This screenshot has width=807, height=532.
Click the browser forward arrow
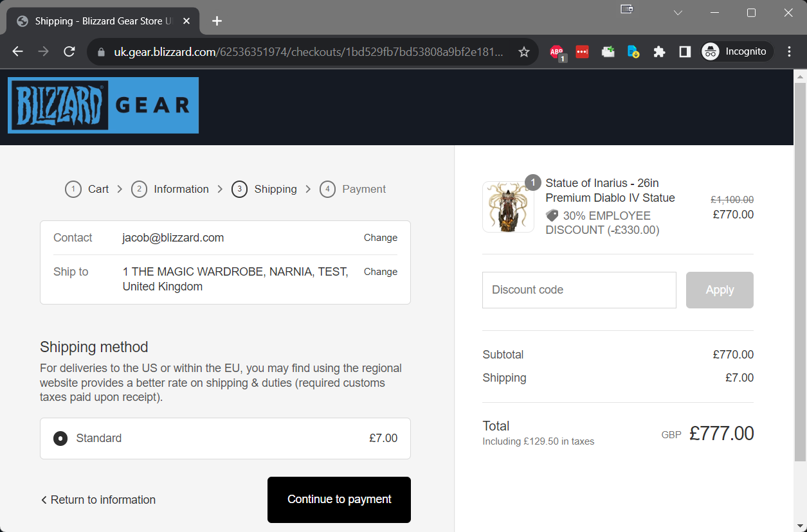pyautogui.click(x=43, y=51)
